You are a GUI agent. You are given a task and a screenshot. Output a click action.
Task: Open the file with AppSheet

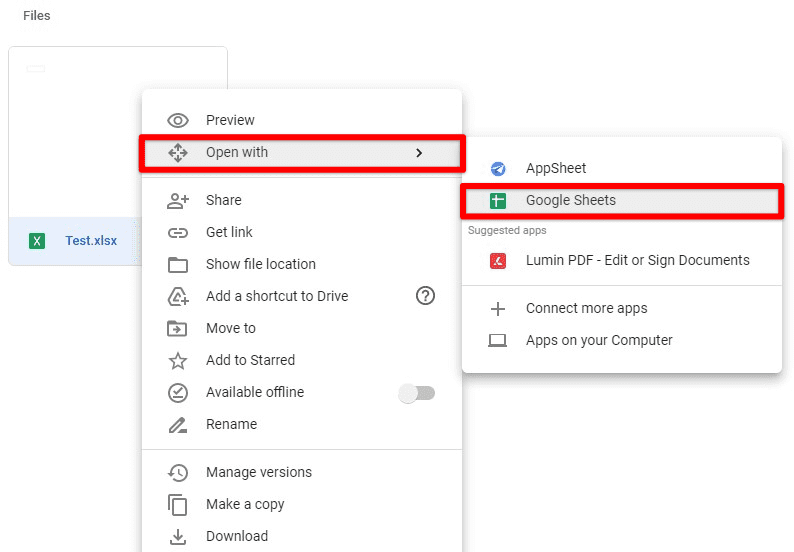point(622,169)
